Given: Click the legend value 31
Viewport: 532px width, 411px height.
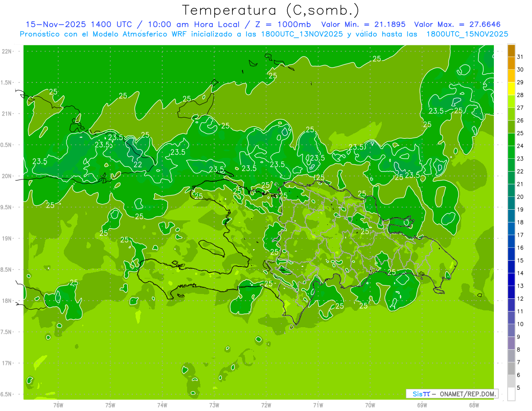Looking at the screenshot, I should click(x=520, y=57).
